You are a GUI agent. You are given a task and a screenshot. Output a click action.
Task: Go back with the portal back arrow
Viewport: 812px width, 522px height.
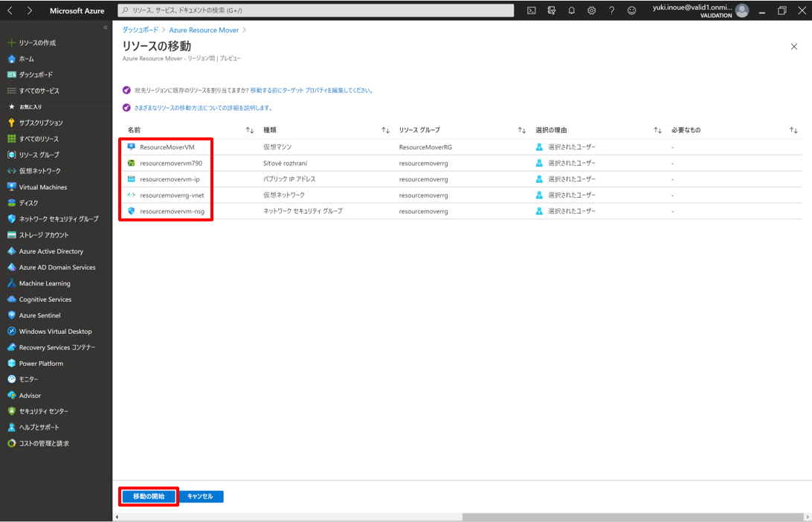pyautogui.click(x=10, y=10)
